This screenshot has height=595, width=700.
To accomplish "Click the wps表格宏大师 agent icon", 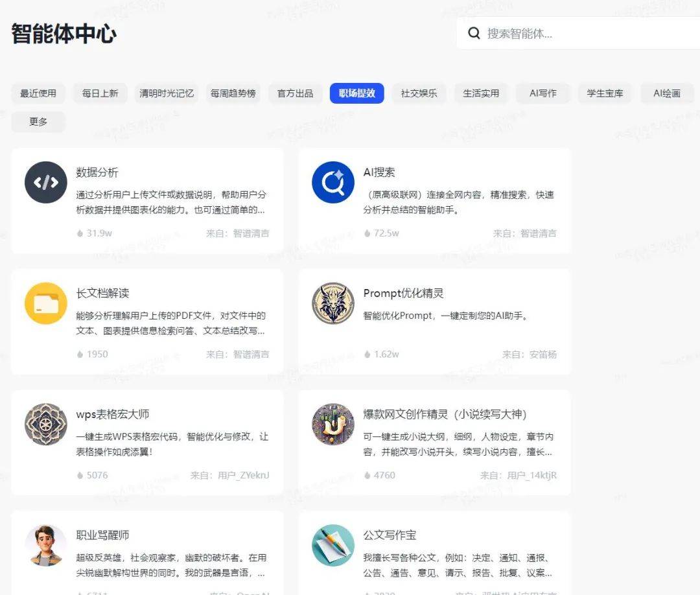I will coord(45,424).
